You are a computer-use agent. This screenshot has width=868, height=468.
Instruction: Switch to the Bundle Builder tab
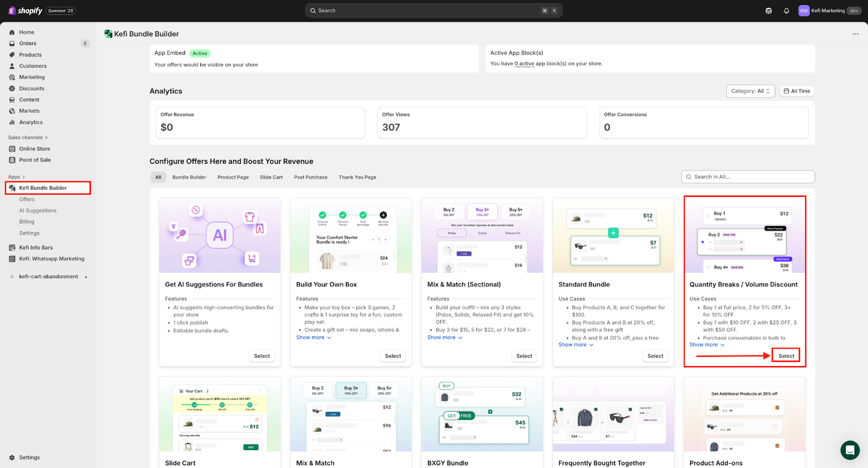[189, 177]
